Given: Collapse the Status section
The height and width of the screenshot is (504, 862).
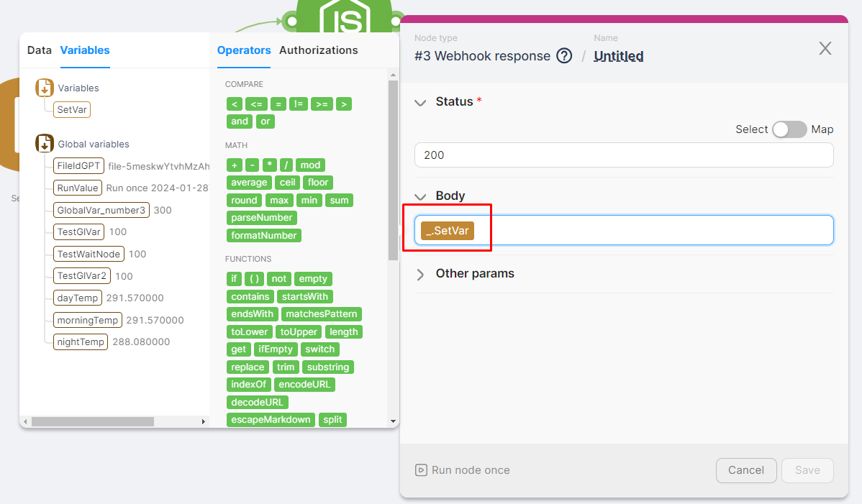Looking at the screenshot, I should click(420, 102).
